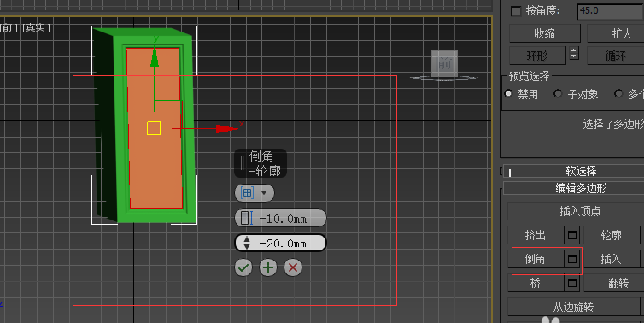
Task: Click the bevel height field -10.0mm
Action: click(280, 218)
